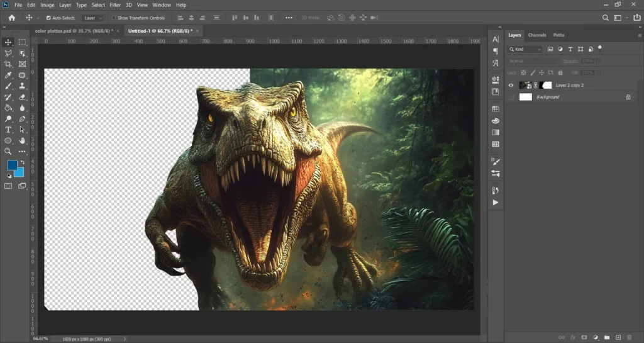This screenshot has width=644, height=343.
Task: Select the Rectangular Marquee tool
Action: click(22, 42)
